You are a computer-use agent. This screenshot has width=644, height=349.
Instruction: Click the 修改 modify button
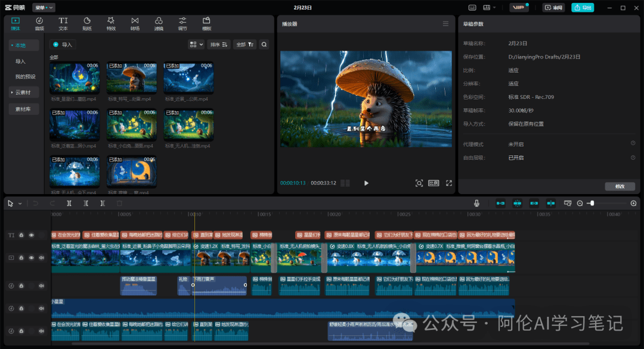(620, 186)
